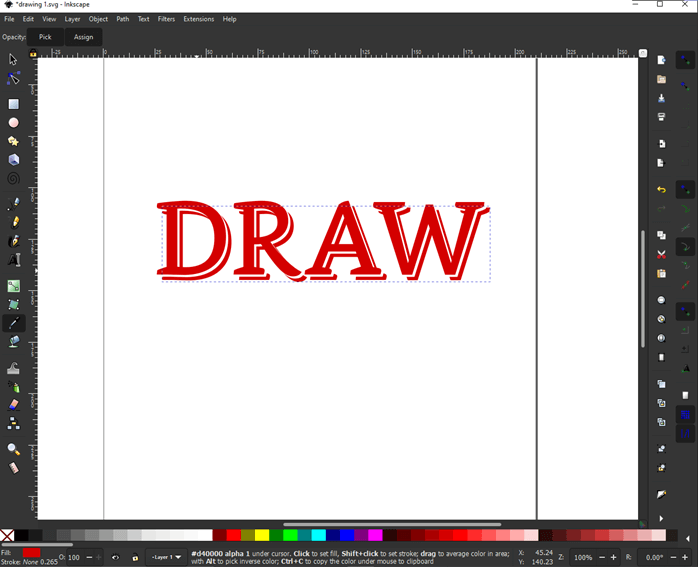
Task: Select the Paint Bucket tool
Action: [13, 342]
